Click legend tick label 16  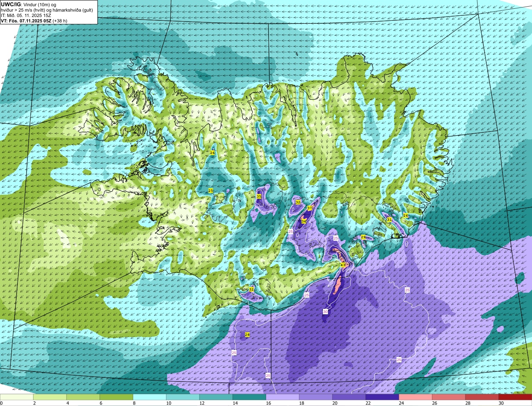(268, 403)
